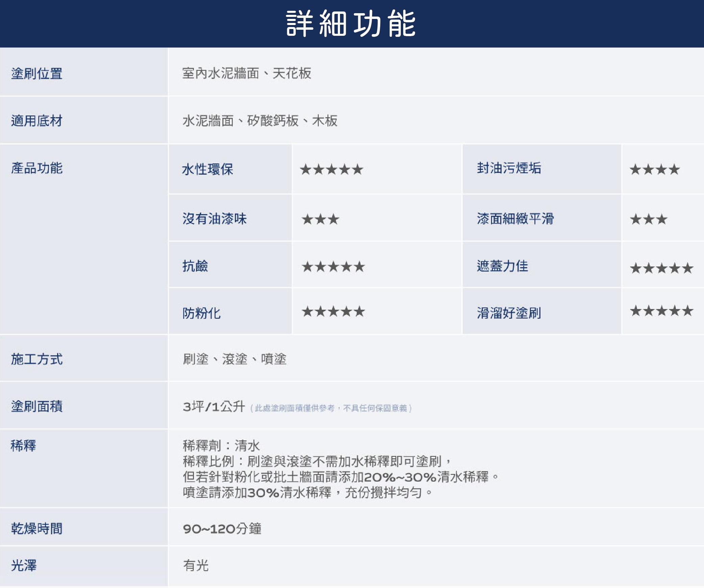Click the 詳細功能 header title

[351, 23]
